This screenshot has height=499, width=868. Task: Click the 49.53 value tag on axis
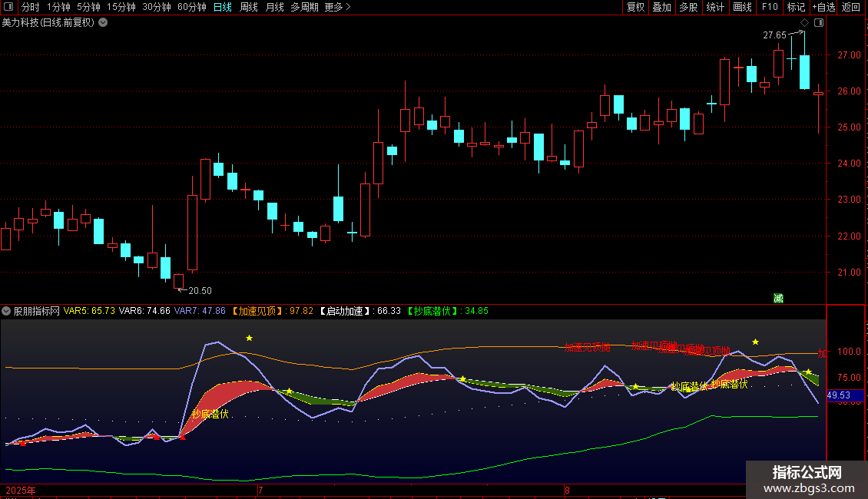pos(837,395)
